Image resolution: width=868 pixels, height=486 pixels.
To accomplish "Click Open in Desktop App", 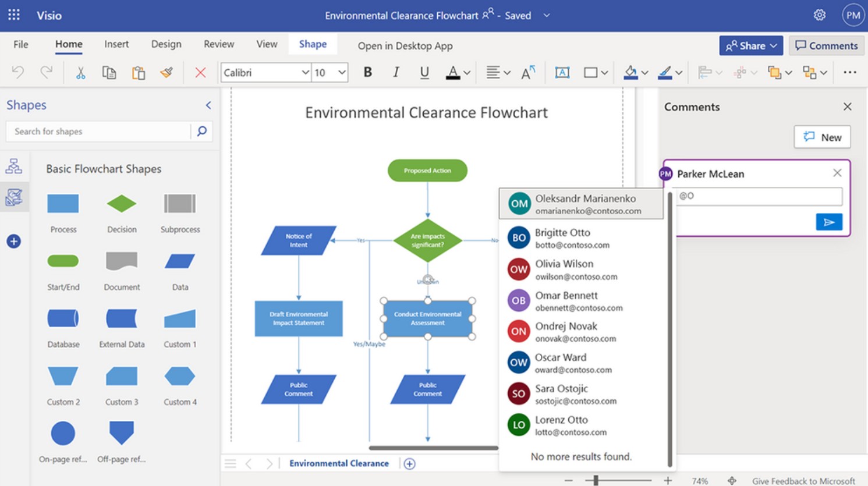I will point(405,46).
